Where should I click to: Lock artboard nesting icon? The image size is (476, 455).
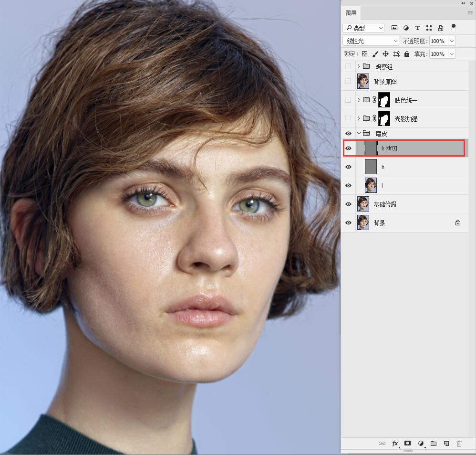(x=396, y=54)
